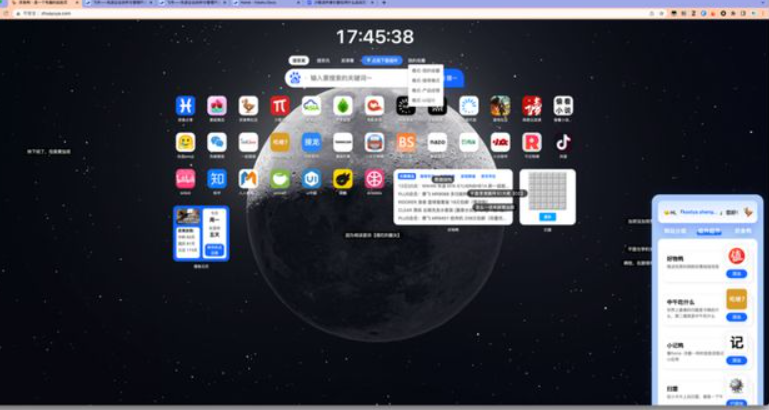Screen dimensions: 769x410
Task: Click the duck avatar in side panel header
Action: pyautogui.click(x=748, y=212)
